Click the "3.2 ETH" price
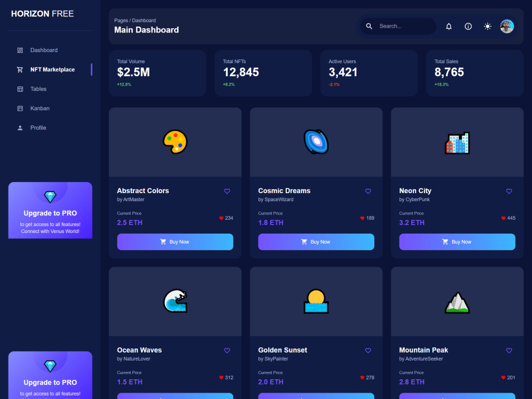The image size is (532, 399). tap(412, 222)
